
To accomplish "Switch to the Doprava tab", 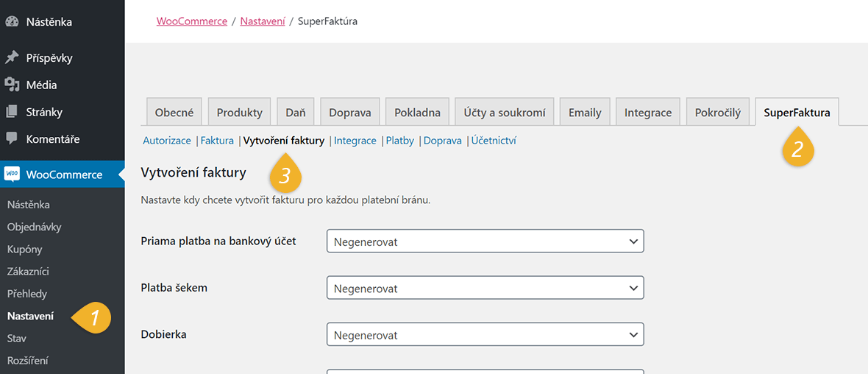I will tap(350, 112).
